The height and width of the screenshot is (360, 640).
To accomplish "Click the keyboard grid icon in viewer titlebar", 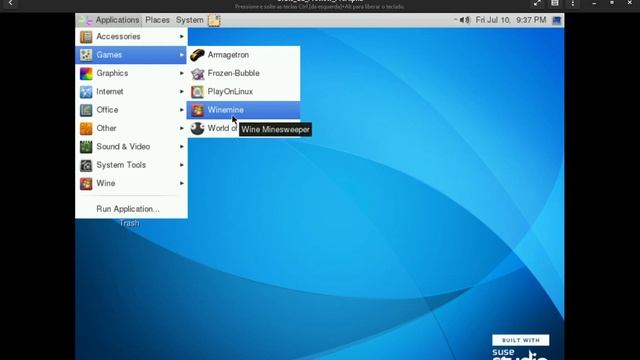I will pyautogui.click(x=555, y=3).
